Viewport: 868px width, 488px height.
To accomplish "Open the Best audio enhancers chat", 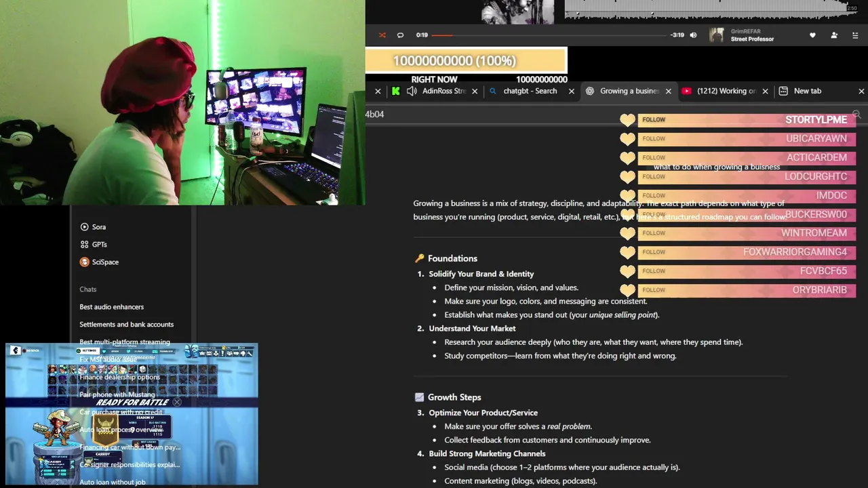I will [111, 307].
